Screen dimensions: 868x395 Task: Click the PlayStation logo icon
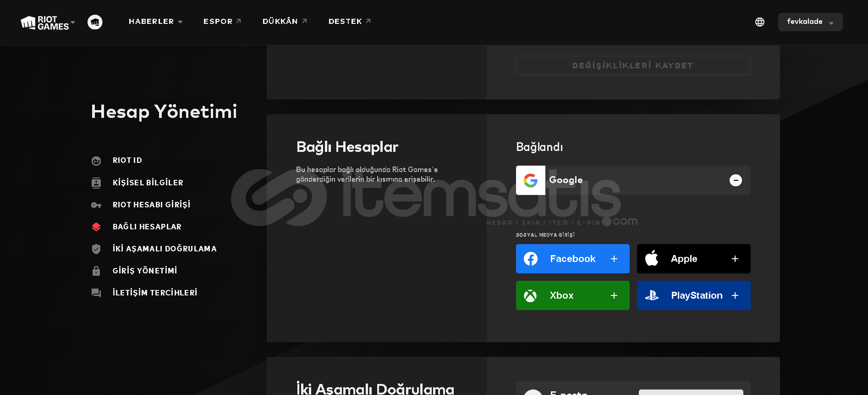coord(652,296)
